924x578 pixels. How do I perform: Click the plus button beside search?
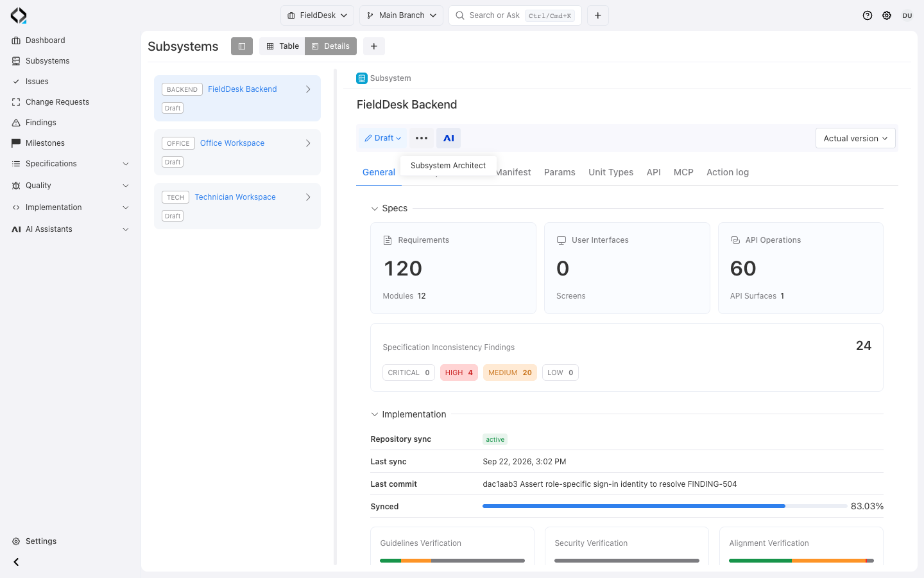coord(598,15)
